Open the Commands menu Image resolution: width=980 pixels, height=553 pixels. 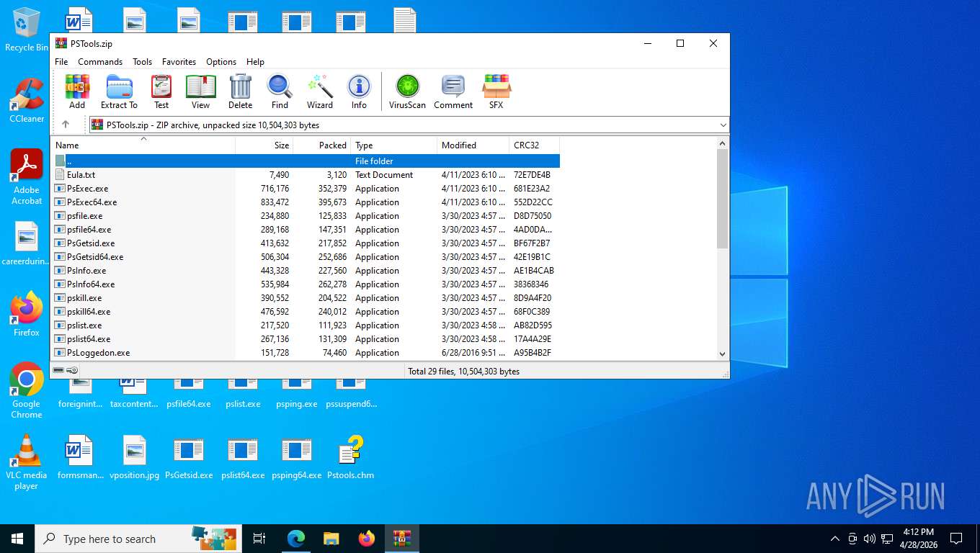tap(100, 62)
